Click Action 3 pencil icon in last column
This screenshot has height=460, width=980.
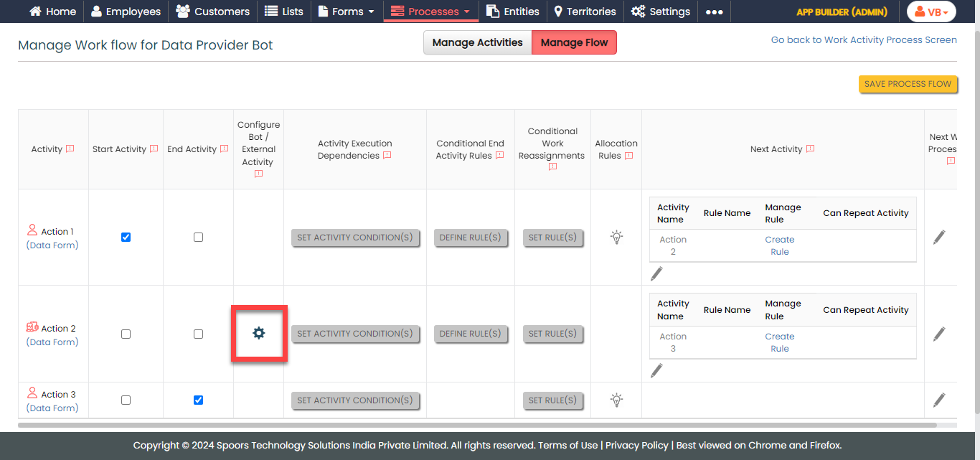click(x=939, y=400)
